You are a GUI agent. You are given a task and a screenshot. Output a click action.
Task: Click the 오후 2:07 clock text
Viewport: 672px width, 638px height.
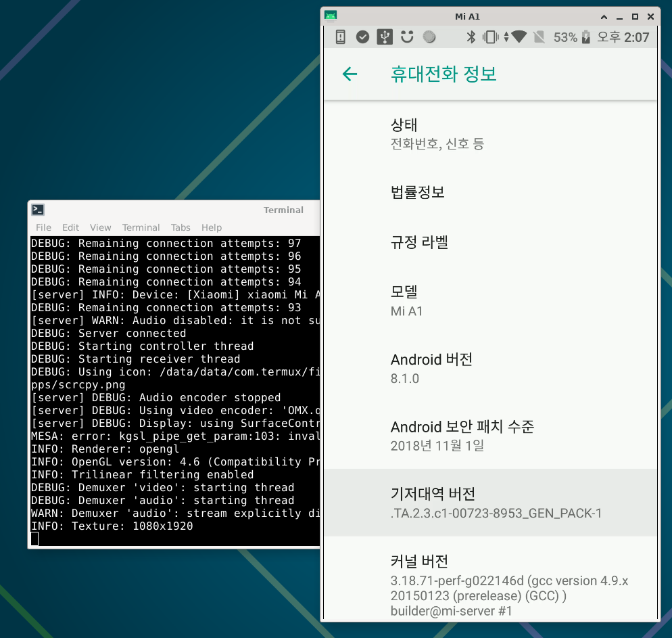pos(623,37)
